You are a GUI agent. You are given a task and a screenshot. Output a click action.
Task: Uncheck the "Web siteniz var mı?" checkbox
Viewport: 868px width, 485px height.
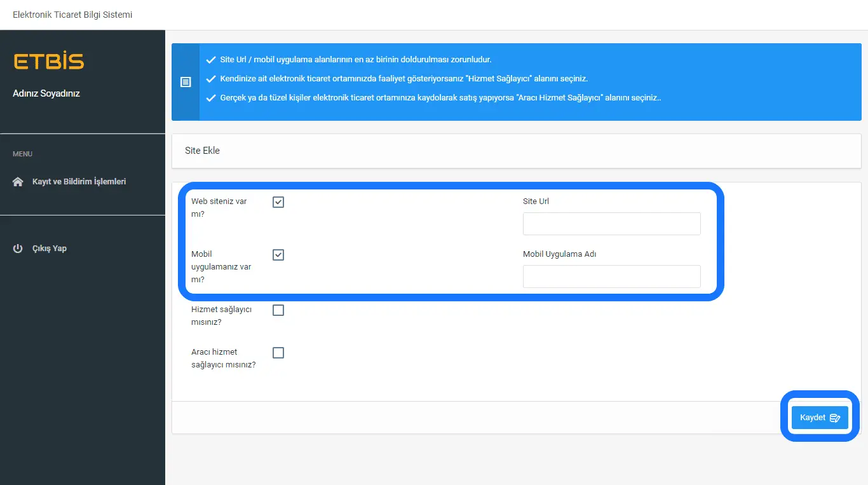[x=278, y=202]
